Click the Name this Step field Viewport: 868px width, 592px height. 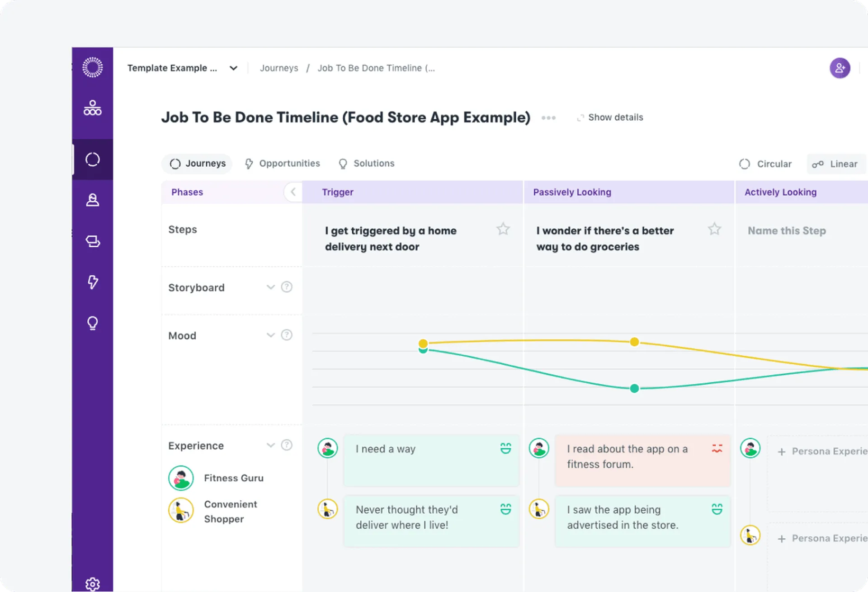click(x=787, y=231)
